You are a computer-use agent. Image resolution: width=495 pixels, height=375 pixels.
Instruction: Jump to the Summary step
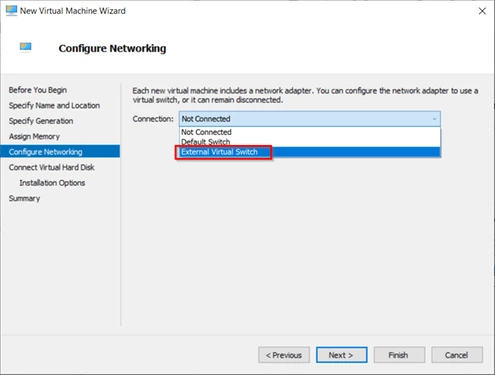coord(24,198)
